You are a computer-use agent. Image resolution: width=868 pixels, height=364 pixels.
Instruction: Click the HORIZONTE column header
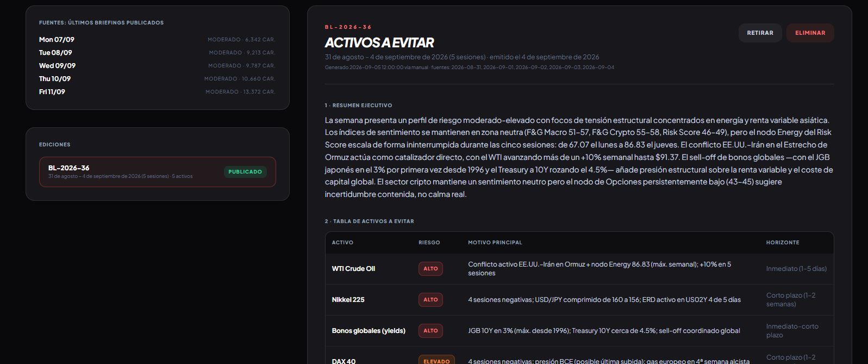click(783, 243)
